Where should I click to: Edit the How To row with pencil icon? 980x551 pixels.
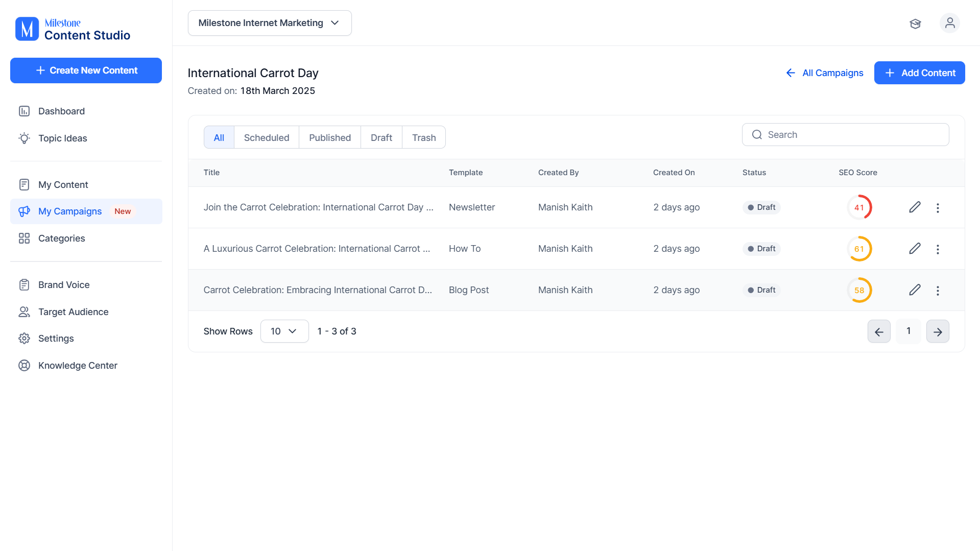(915, 249)
